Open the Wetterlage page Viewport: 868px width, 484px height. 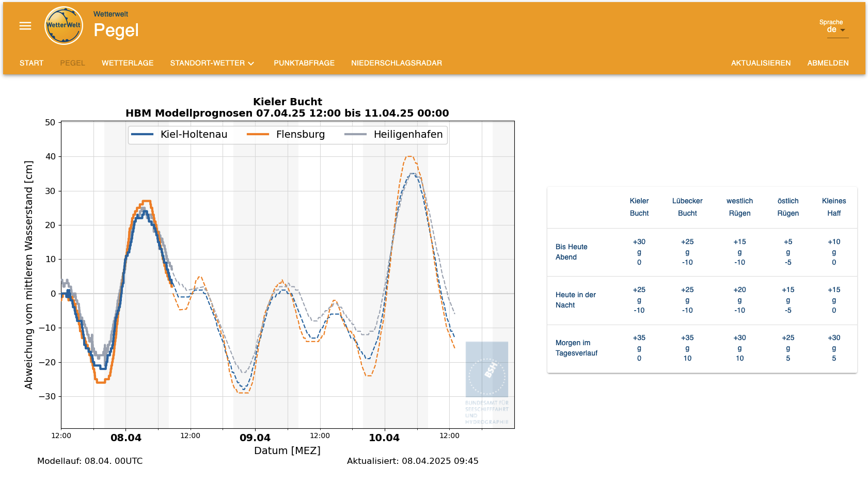coord(128,63)
